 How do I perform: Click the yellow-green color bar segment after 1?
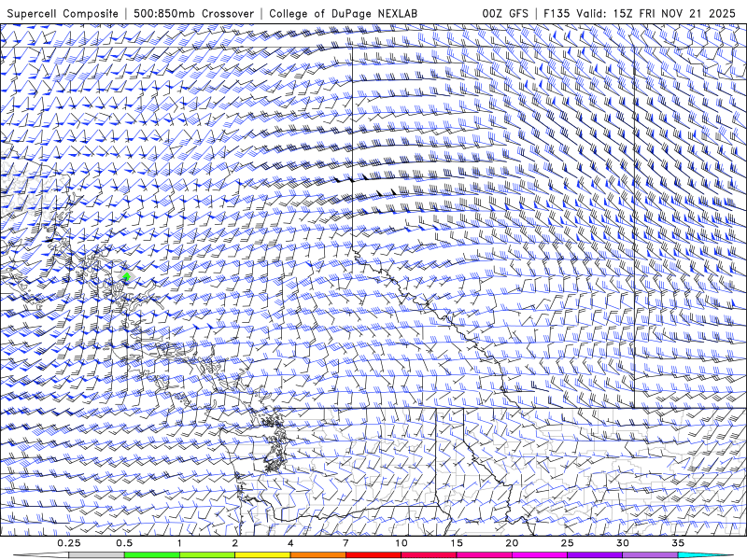click(207, 555)
